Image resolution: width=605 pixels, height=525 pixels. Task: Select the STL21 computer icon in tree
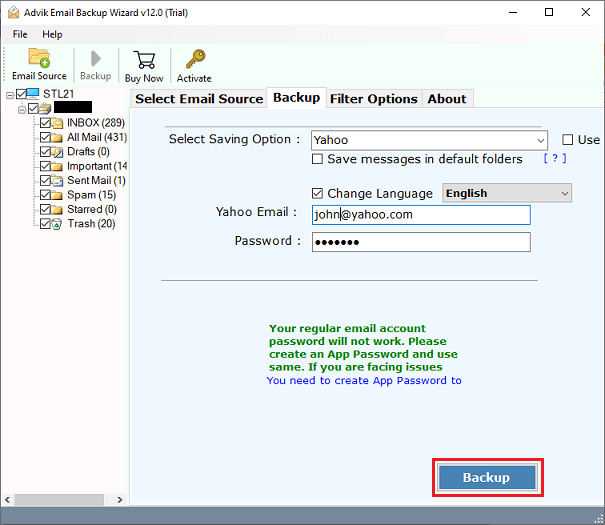point(35,95)
